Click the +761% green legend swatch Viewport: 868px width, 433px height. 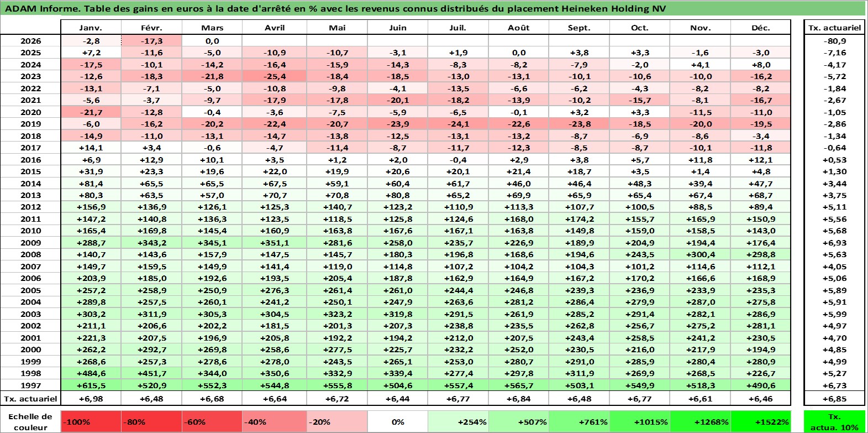click(579, 421)
